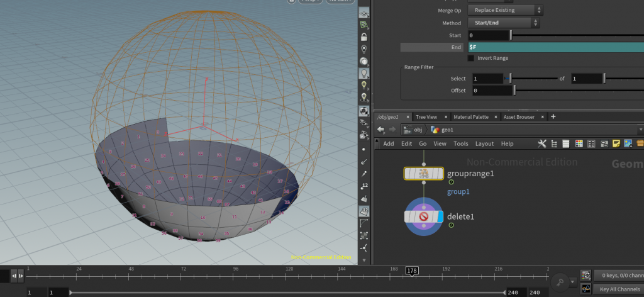Toggle the viewport lock padlock icon
Image resolution: width=644 pixels, height=297 pixels.
[364, 37]
